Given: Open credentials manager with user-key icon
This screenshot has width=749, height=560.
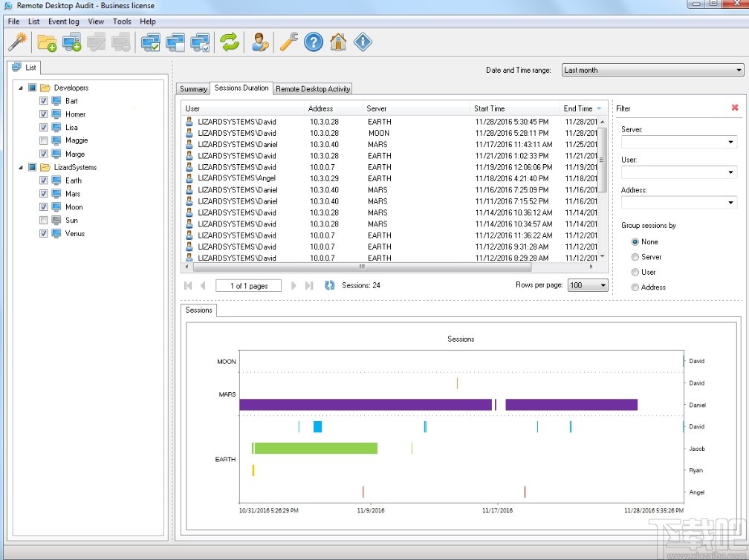Looking at the screenshot, I should tap(260, 42).
